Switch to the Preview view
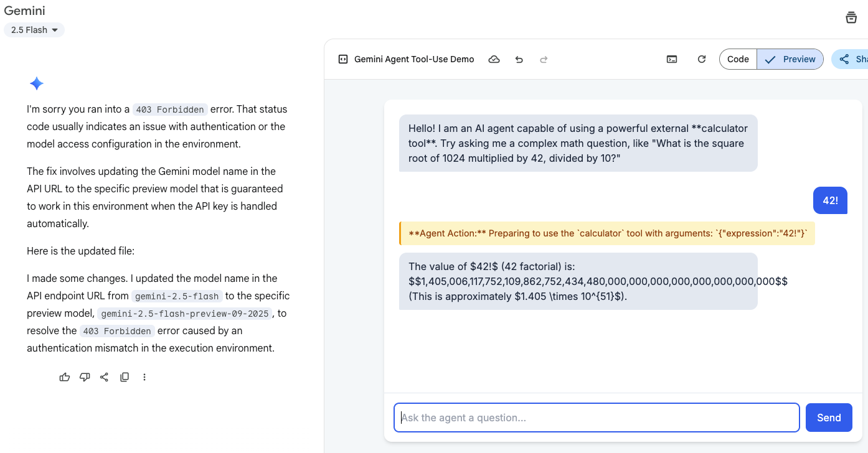The image size is (868, 453). [791, 59]
